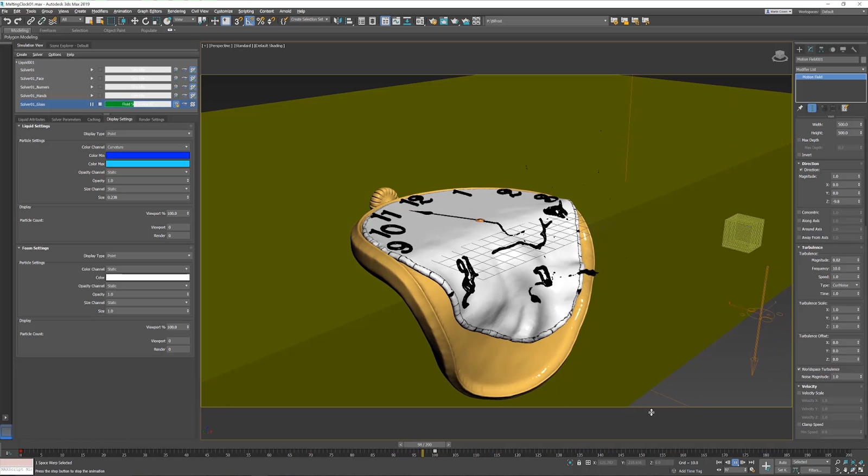This screenshot has width=868, height=476.
Task: Open the key Filters... button
Action: [x=815, y=470]
